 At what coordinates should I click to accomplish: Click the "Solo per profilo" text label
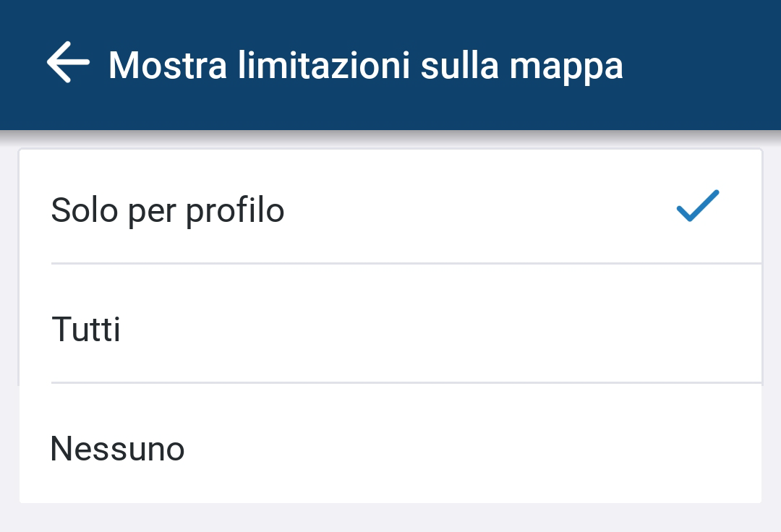(168, 210)
